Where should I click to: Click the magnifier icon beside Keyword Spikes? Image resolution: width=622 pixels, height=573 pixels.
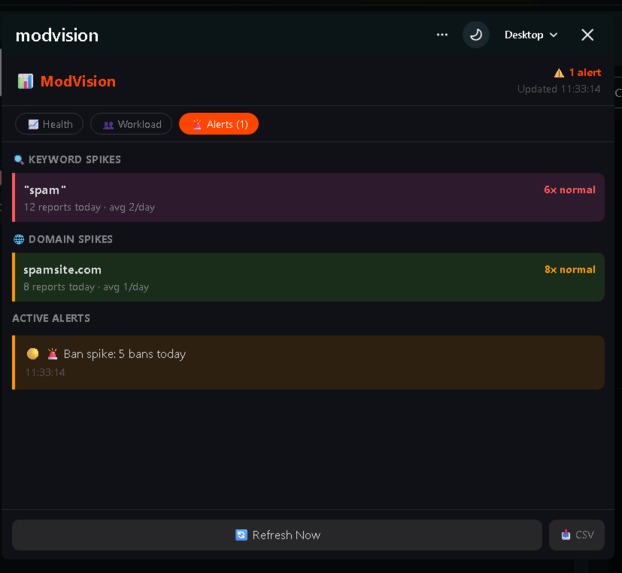coord(19,160)
